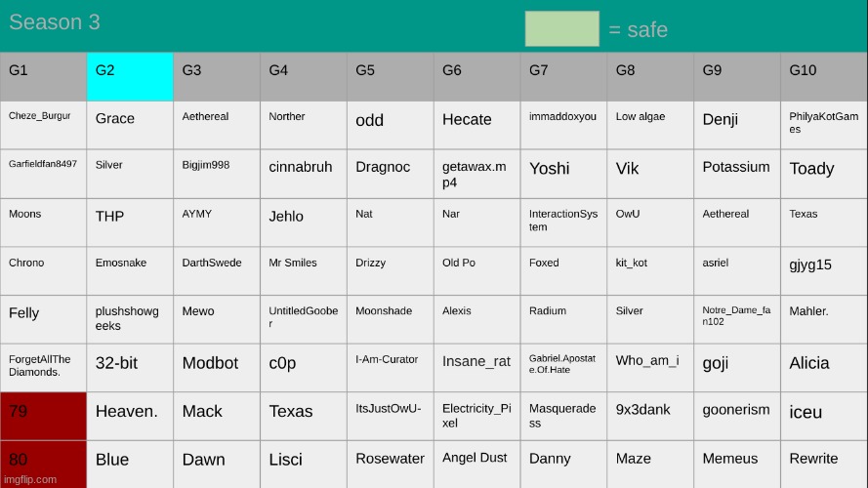The height and width of the screenshot is (488, 868).
Task: Select the G7 column header
Action: (563, 76)
